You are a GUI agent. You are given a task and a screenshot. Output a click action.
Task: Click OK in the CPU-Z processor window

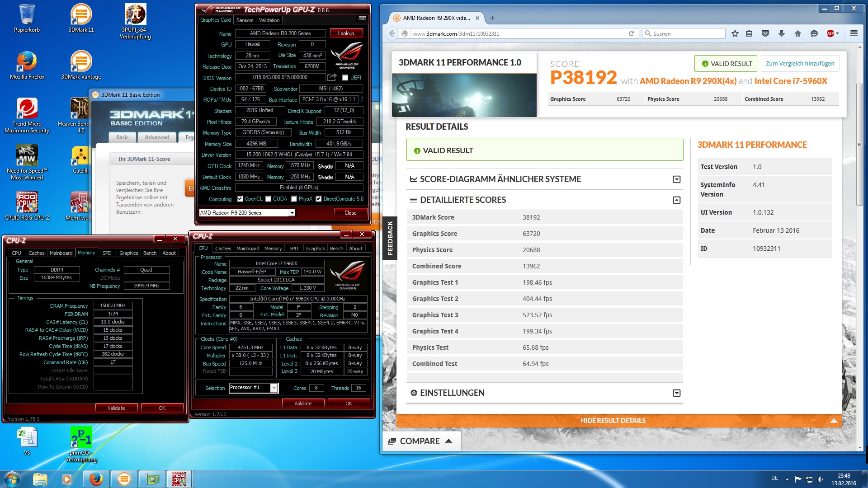click(349, 404)
